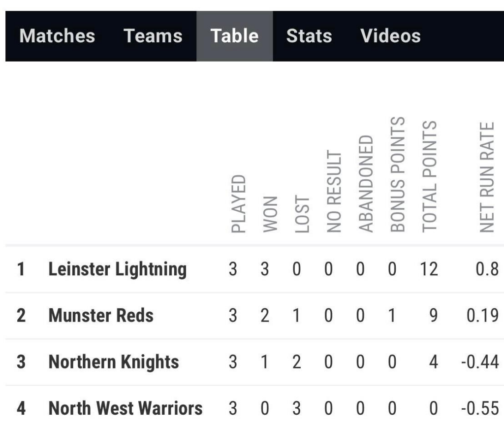Viewport: 504px width, 427px height.
Task: Click the NO RESULT column header
Action: point(334,191)
